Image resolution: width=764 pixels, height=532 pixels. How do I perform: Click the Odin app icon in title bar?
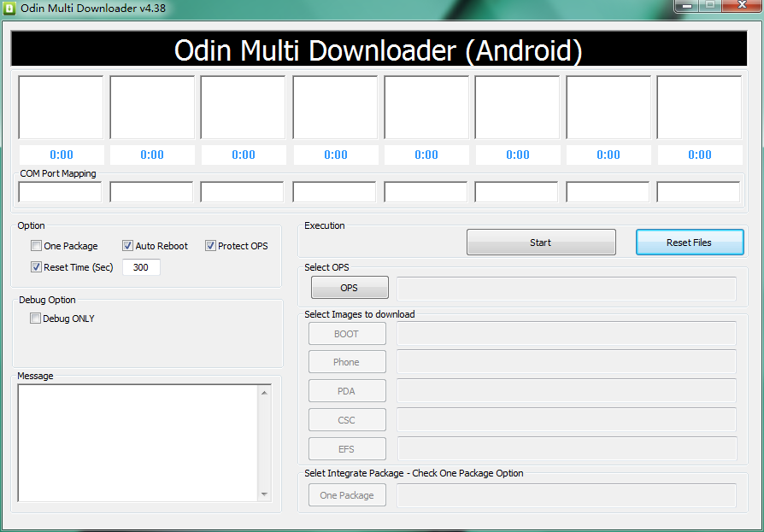pyautogui.click(x=9, y=9)
